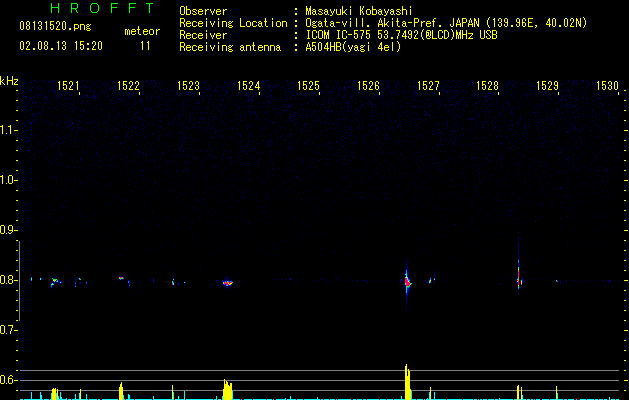Click the 'Receiving antenna' field label
The width and height of the screenshot is (629, 400).
tap(230, 47)
